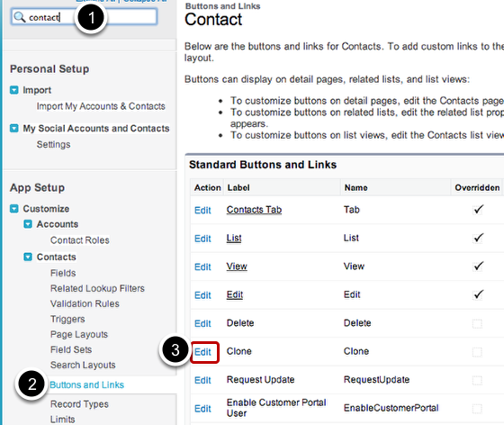Collapse My Social Accounts and Contacts section

pyautogui.click(x=14, y=128)
